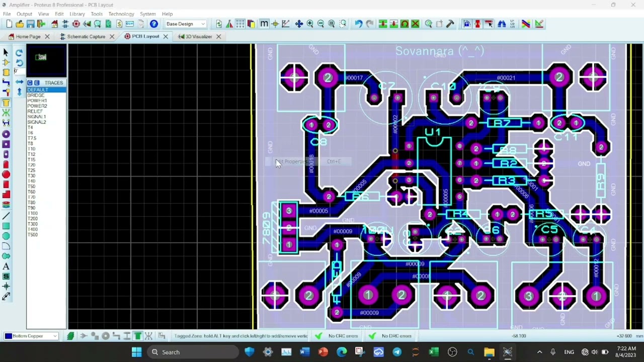Click the blue Help question mark icon
The image size is (644, 362).
pos(154,24)
